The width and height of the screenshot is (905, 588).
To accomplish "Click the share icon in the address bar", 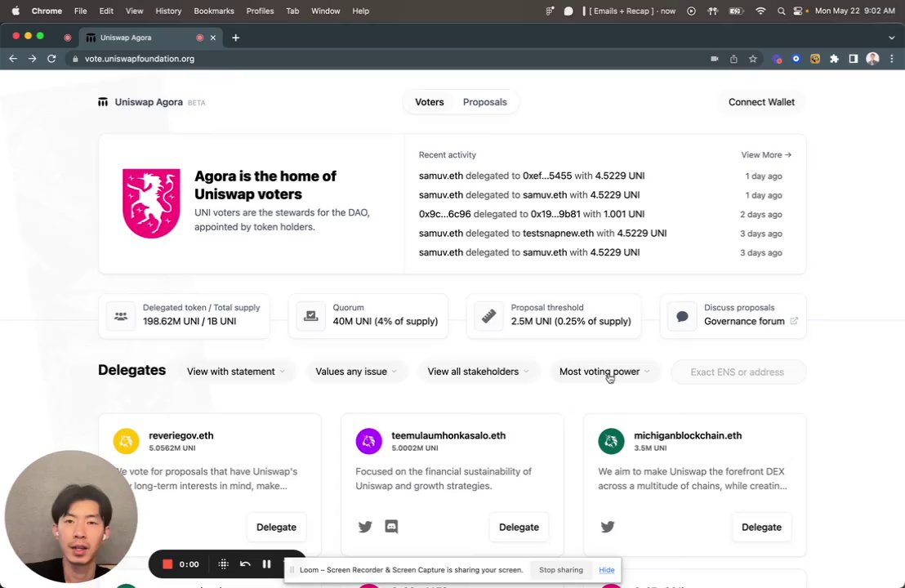I will [x=733, y=59].
